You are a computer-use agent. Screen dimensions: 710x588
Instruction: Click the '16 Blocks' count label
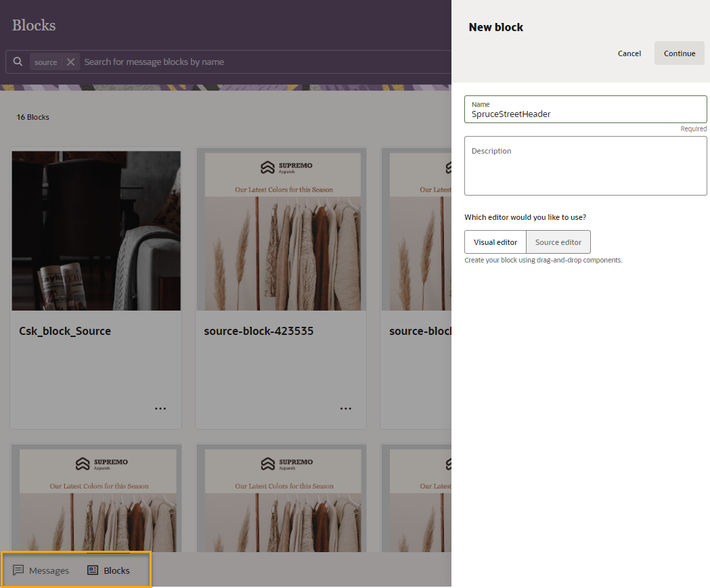click(33, 117)
